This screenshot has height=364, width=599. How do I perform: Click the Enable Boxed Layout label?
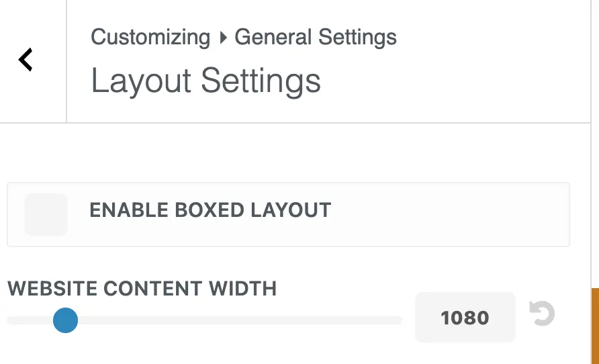210,210
